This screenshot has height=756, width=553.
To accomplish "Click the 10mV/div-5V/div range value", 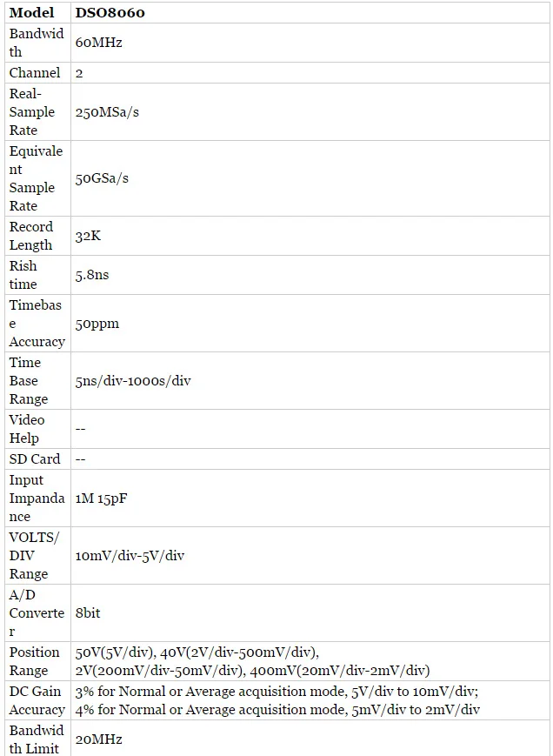I will (x=130, y=555).
